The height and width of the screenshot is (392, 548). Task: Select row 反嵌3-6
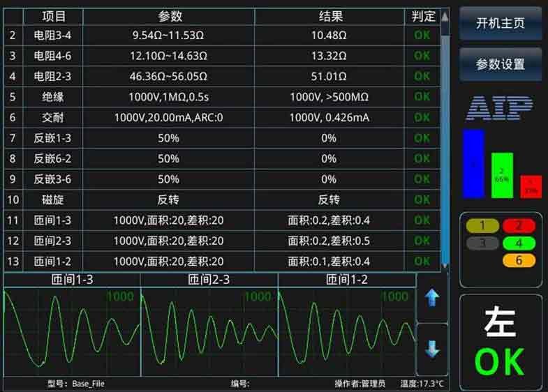[x=222, y=179]
